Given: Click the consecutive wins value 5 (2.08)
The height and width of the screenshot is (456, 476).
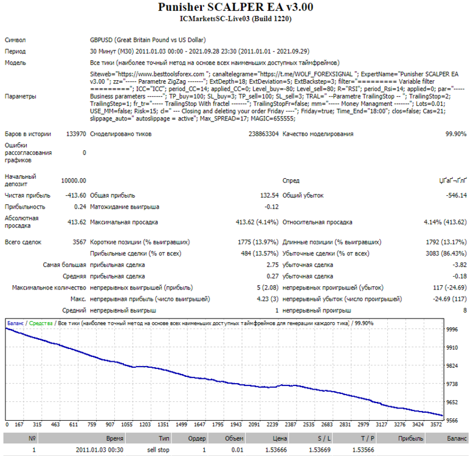Looking at the screenshot, I should 267,288.
